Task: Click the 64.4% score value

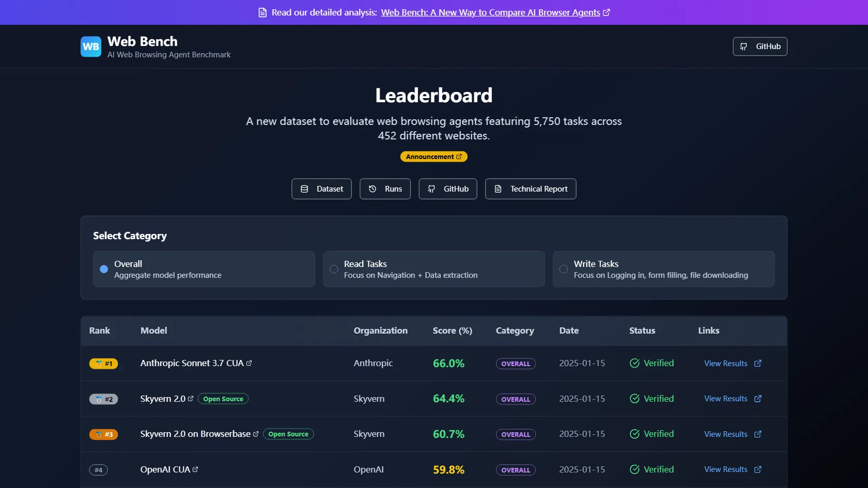Action: tap(448, 399)
